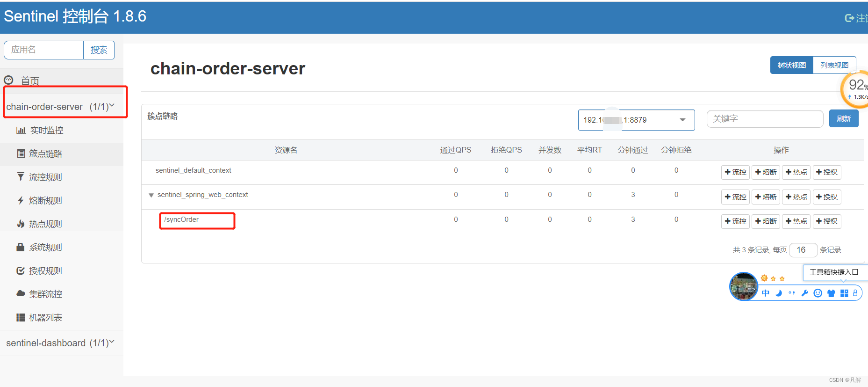Click sentinel_default_context resource name

pyautogui.click(x=193, y=170)
